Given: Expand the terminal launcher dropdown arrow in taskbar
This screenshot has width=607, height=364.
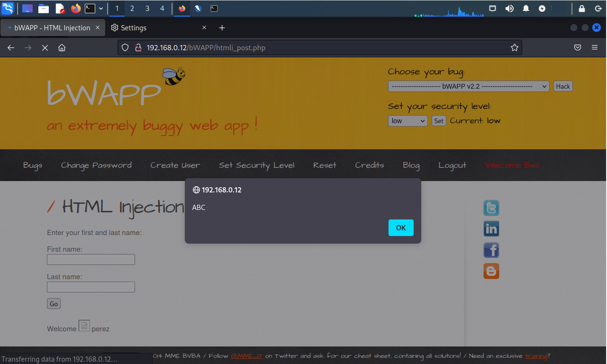Looking at the screenshot, I should click(x=101, y=9).
